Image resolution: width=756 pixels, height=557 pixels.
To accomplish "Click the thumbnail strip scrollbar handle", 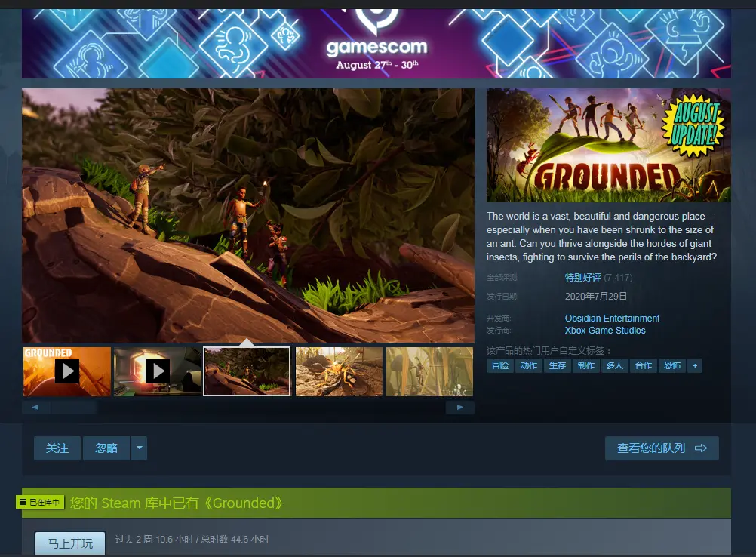I will [x=74, y=408].
